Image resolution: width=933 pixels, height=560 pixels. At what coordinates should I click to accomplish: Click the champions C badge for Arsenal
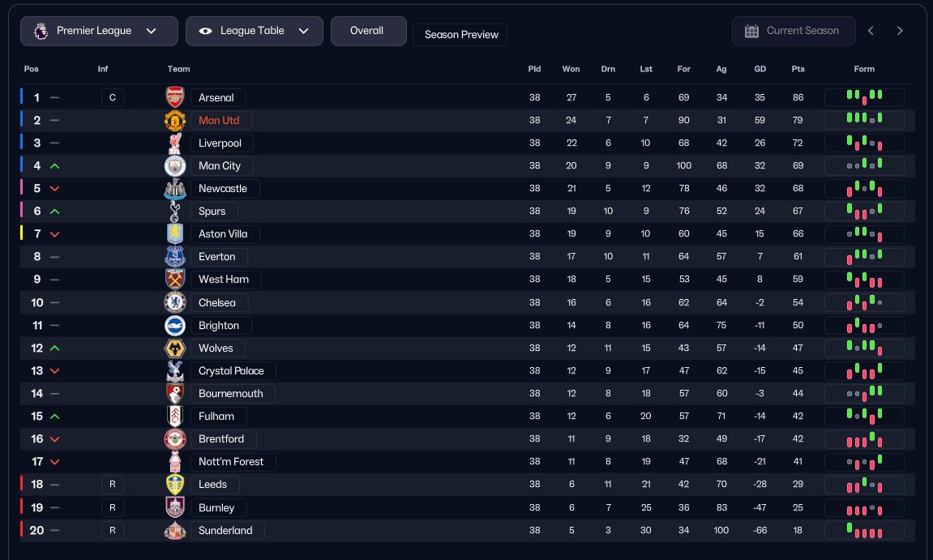pyautogui.click(x=113, y=98)
